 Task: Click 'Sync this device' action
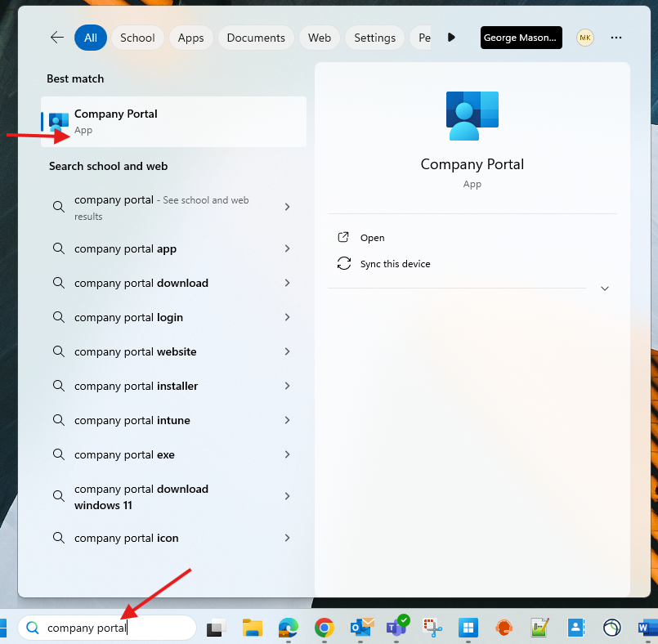[395, 264]
